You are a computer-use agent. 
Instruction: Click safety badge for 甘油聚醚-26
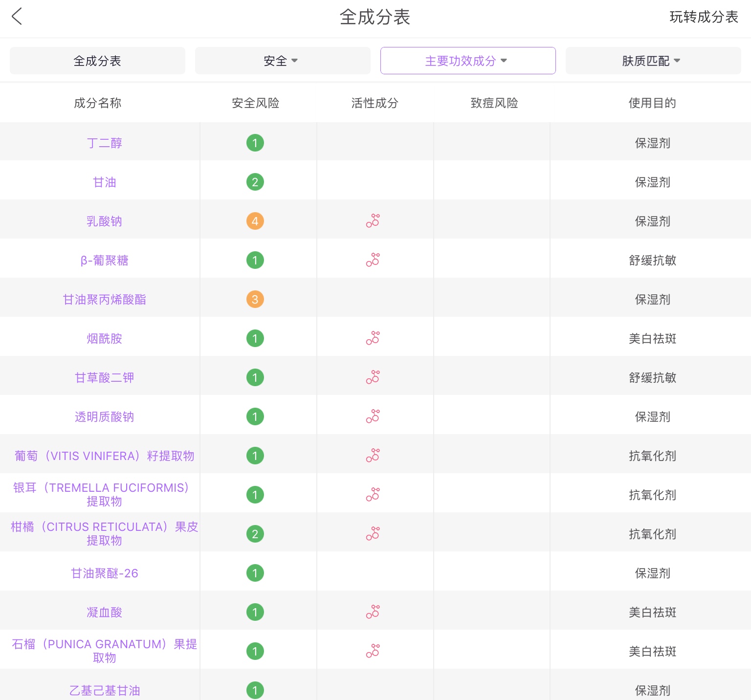pos(255,573)
